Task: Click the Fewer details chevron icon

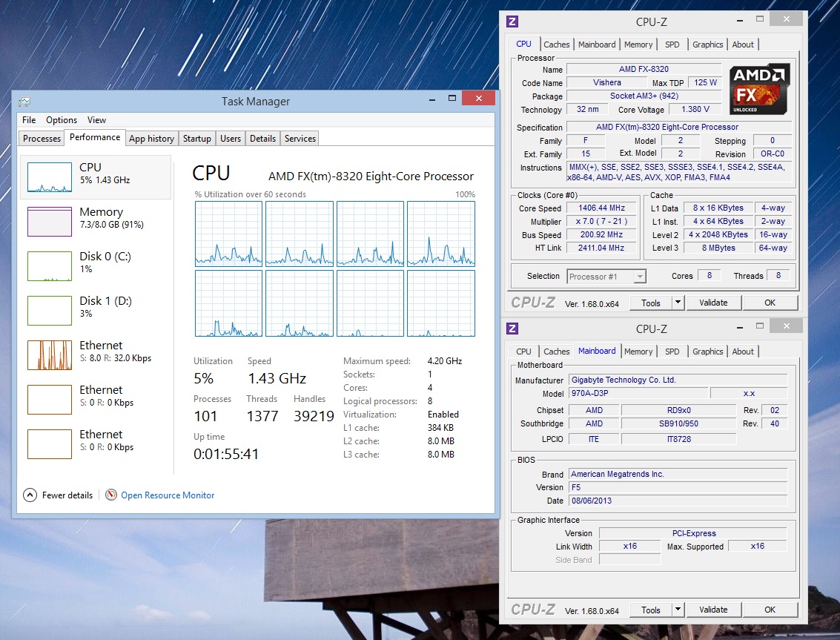Action: click(30, 495)
